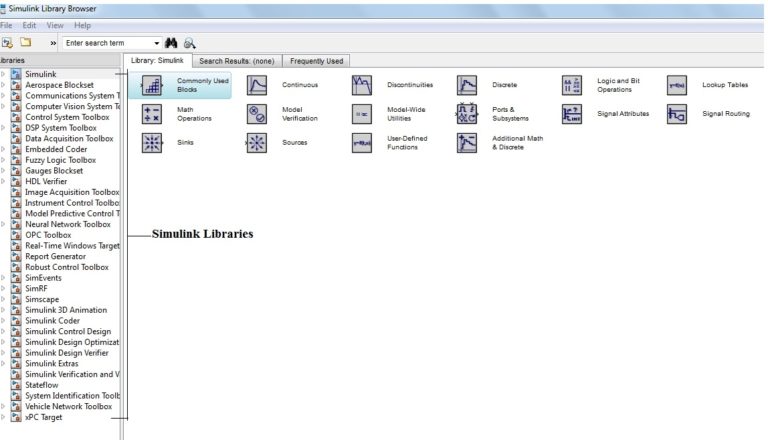This screenshot has width=768, height=440.
Task: Expand the Aerospace Blockset tree node
Action: [x=4, y=85]
